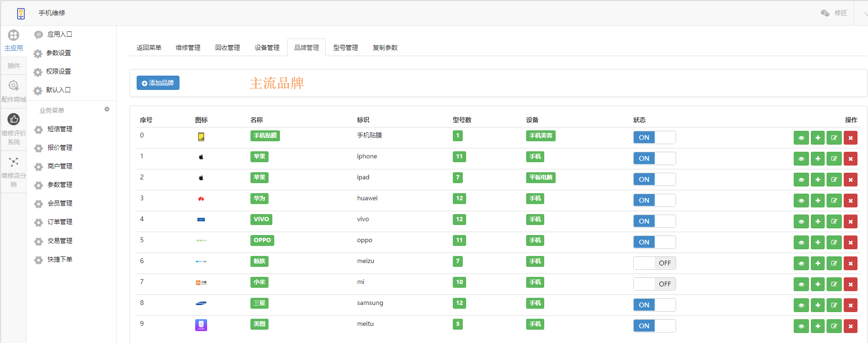This screenshot has width=868, height=343.
Task: Delete the iphone brand row
Action: pyautogui.click(x=850, y=159)
